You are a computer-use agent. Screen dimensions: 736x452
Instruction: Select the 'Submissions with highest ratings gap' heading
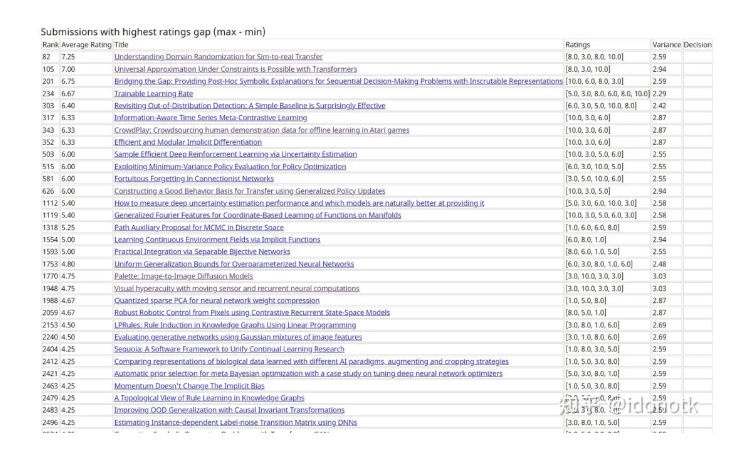click(153, 32)
